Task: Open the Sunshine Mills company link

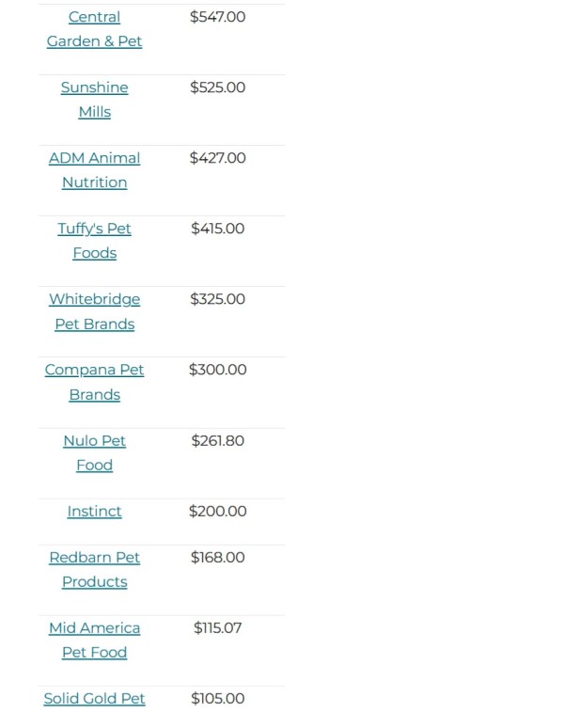Action: coord(94,100)
